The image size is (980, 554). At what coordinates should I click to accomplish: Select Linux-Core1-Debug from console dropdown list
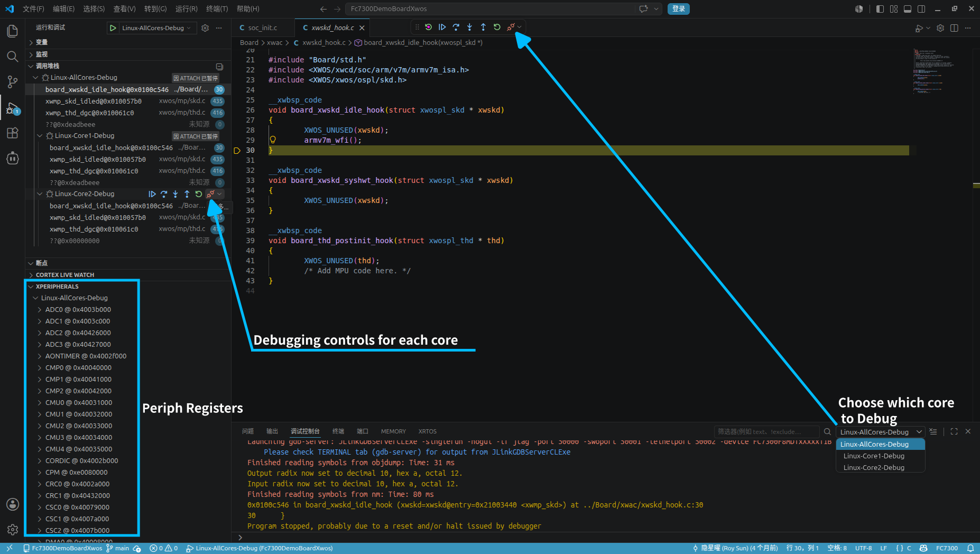[x=881, y=456]
